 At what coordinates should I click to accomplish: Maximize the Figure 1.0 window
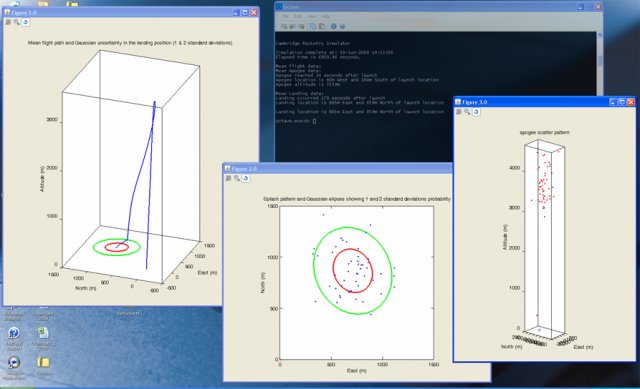(x=245, y=13)
